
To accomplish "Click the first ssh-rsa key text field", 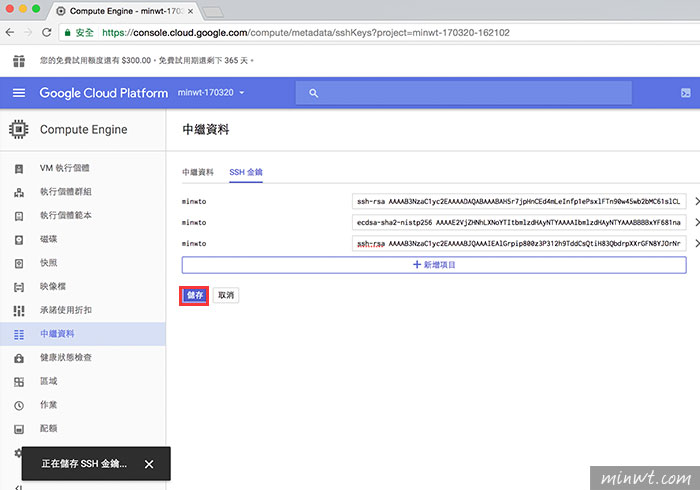I will (x=519, y=201).
